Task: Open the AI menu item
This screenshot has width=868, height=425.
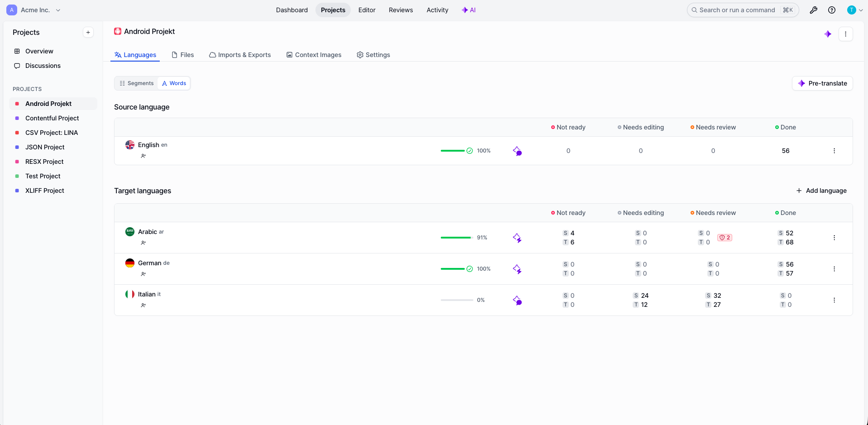Action: (468, 10)
